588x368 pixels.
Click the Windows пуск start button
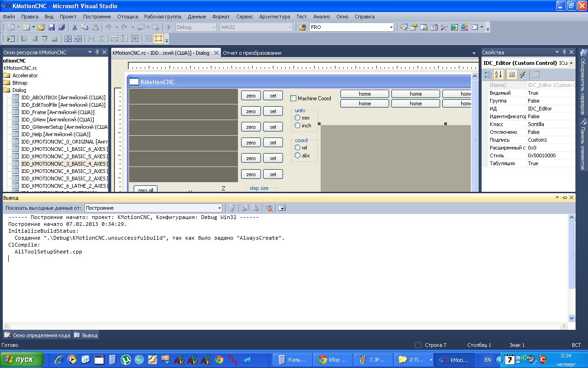[22, 360]
